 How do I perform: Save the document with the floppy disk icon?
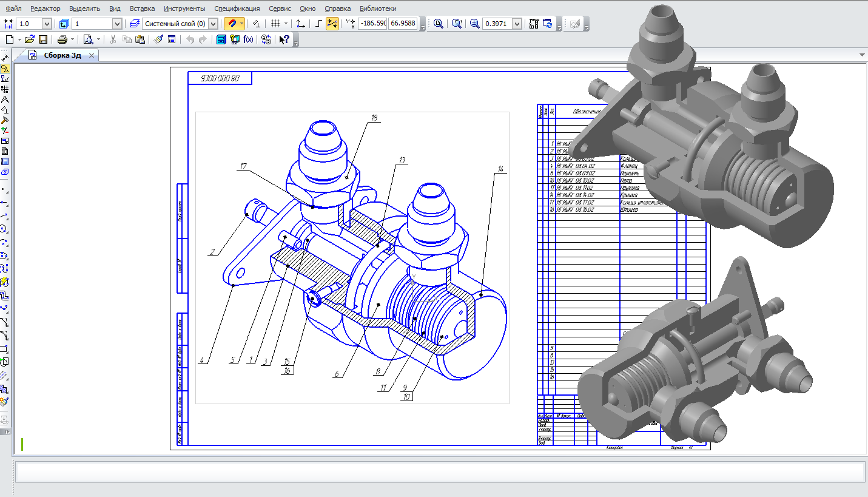tap(43, 39)
